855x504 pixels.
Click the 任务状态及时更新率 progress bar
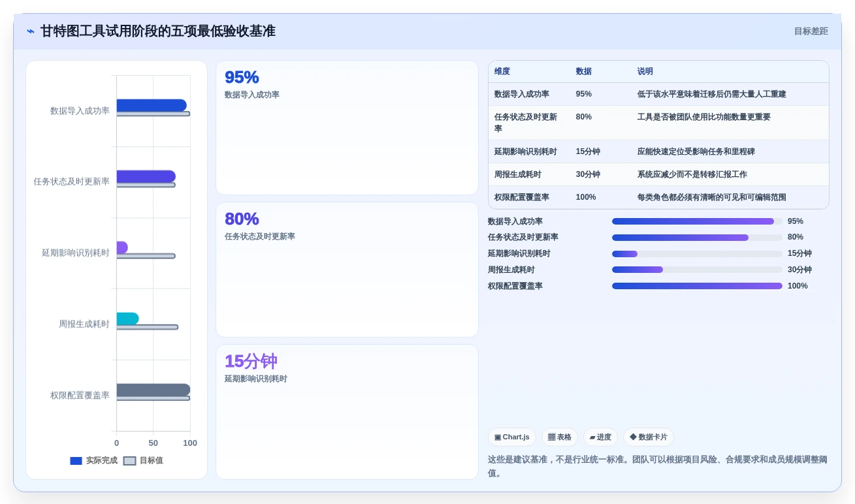pos(697,238)
